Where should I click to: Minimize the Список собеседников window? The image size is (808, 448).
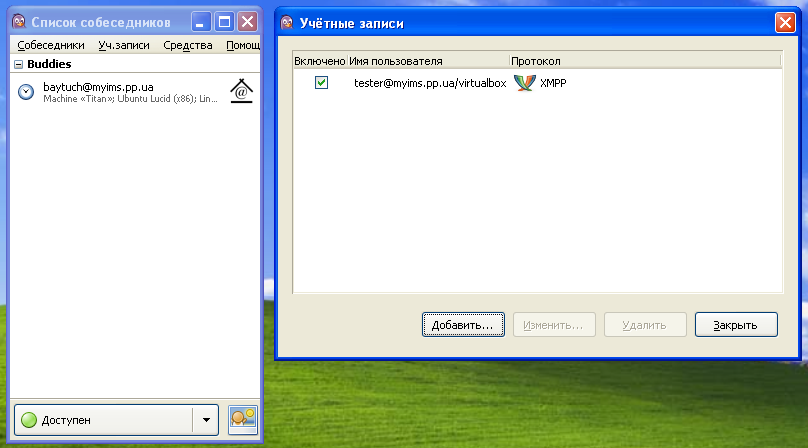201,22
